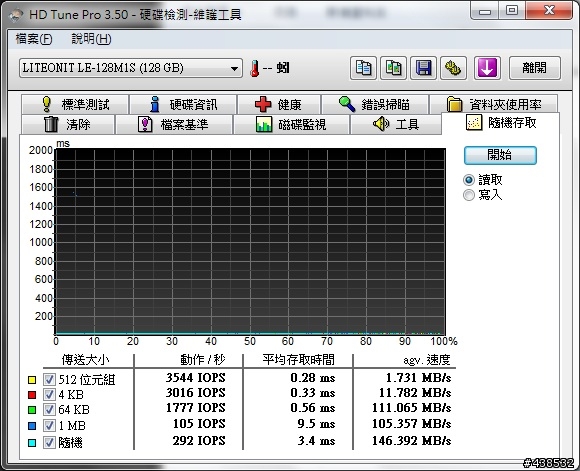
Task: Minimize the HD Tune Pro window
Action: pos(485,11)
